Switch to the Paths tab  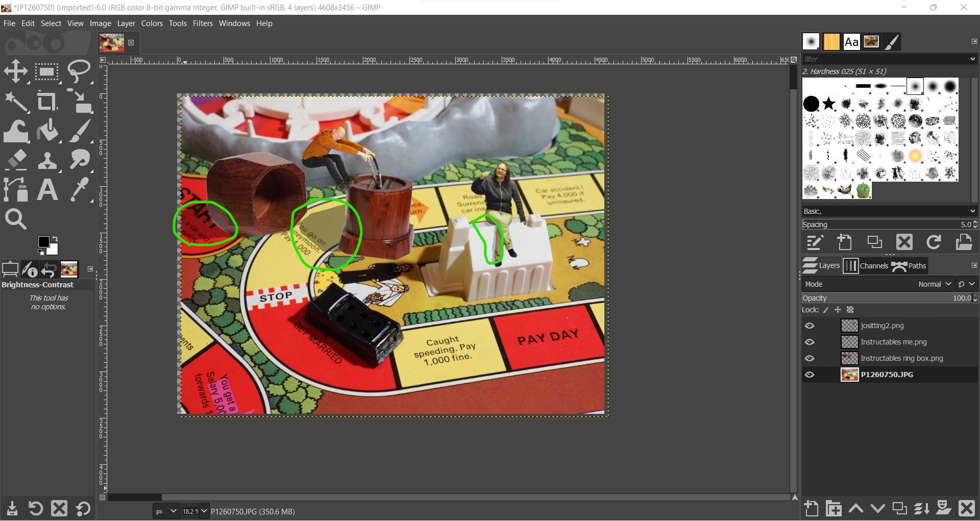tap(909, 266)
